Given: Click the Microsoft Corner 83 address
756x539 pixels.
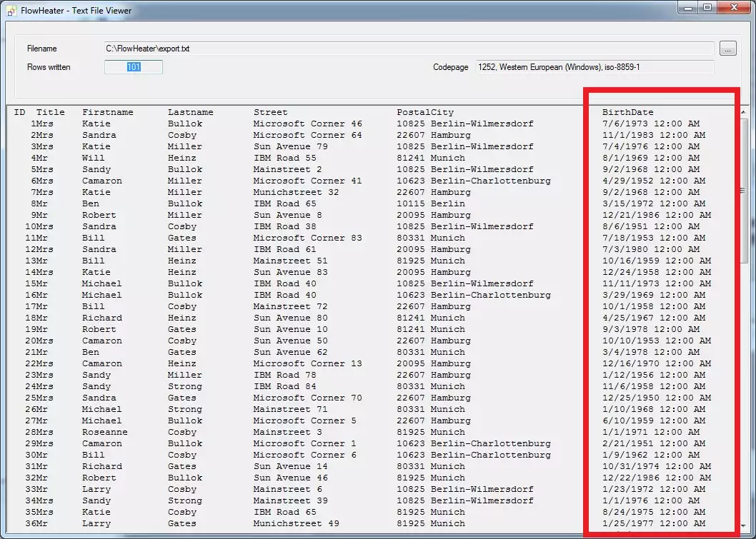Looking at the screenshot, I should coord(307,238).
